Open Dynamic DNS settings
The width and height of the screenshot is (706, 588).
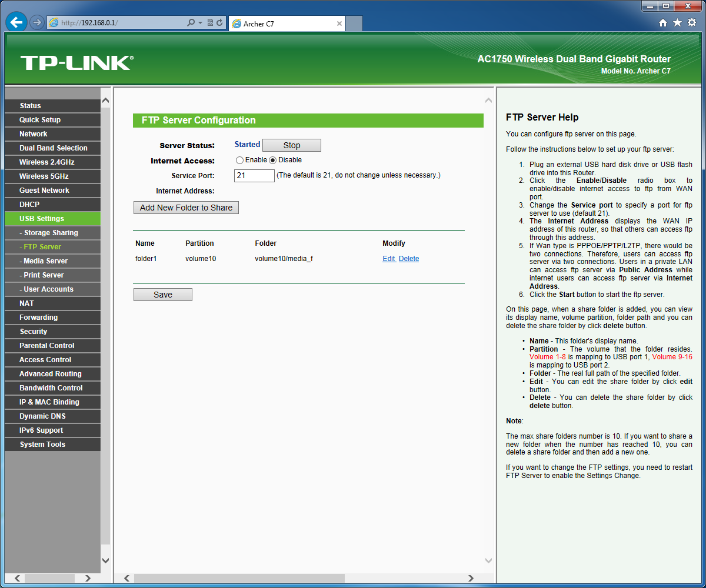52,416
